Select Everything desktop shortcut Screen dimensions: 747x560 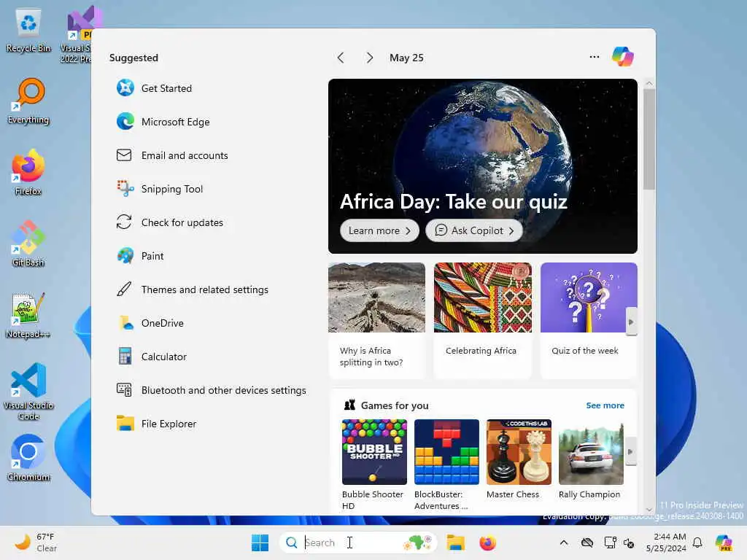pos(28,101)
